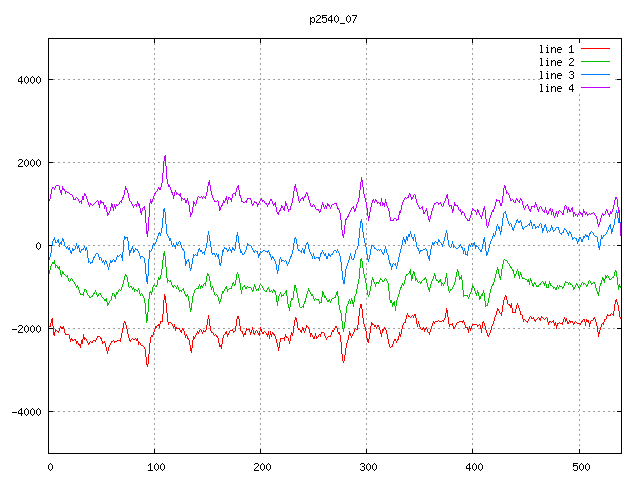Image resolution: width=640 pixels, height=480 pixels.
Task: Click the color sample beside line 1
Action: coord(595,49)
